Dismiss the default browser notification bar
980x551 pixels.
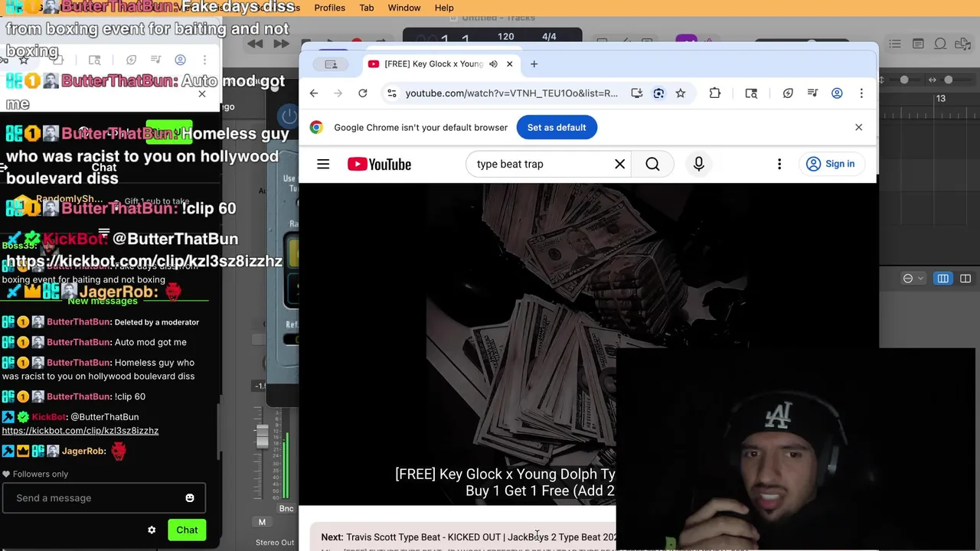858,128
